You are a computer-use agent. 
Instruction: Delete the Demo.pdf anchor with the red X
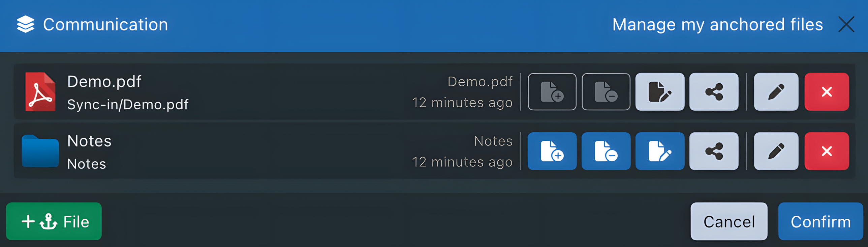827,91
